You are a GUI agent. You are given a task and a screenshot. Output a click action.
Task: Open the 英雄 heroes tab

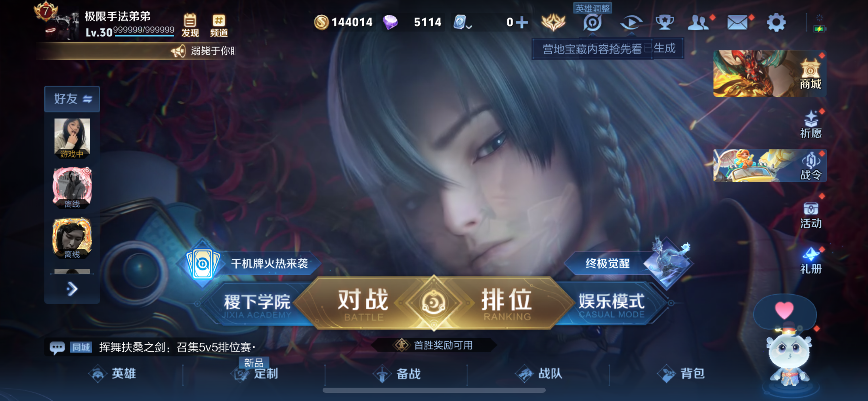(112, 374)
